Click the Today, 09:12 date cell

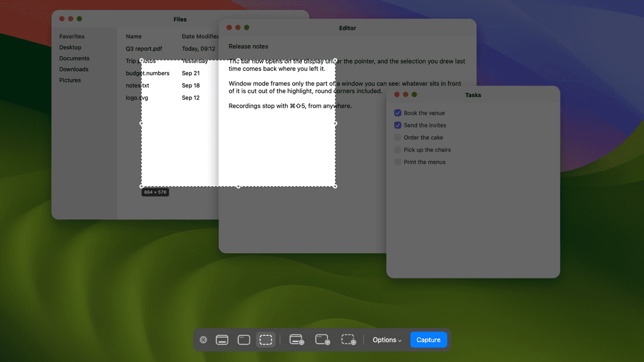pos(198,49)
